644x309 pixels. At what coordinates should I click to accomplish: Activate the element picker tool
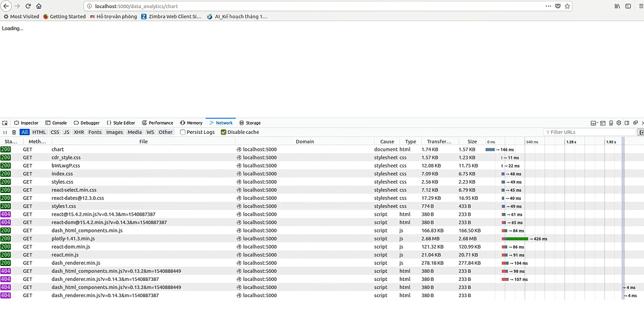pos(5,123)
